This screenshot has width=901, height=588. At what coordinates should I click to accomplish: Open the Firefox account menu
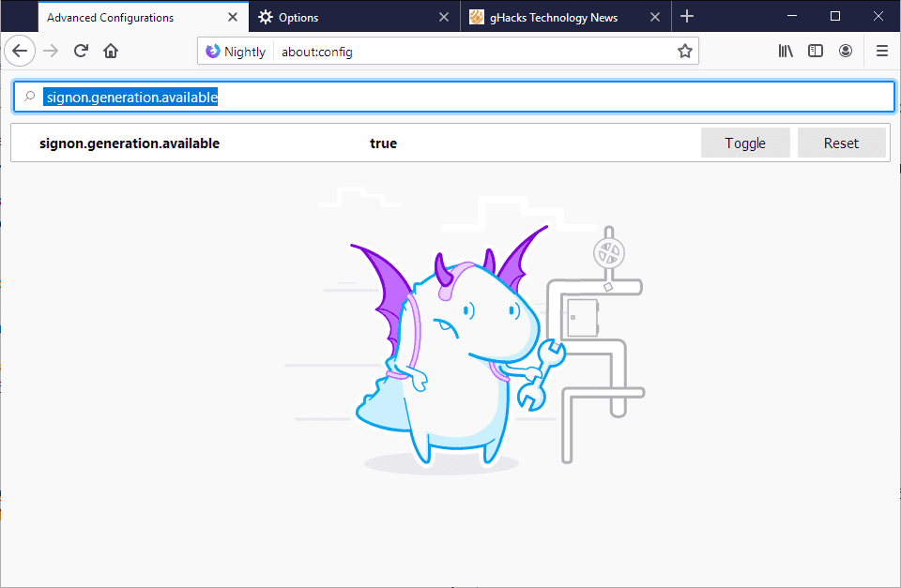point(846,51)
